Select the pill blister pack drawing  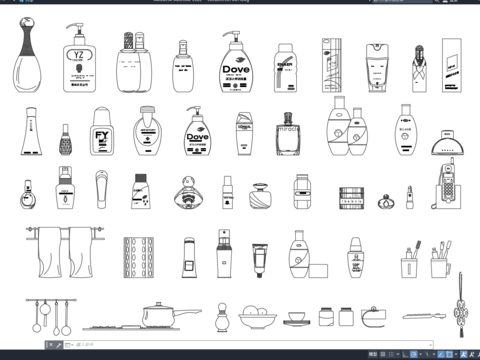pos(139,257)
